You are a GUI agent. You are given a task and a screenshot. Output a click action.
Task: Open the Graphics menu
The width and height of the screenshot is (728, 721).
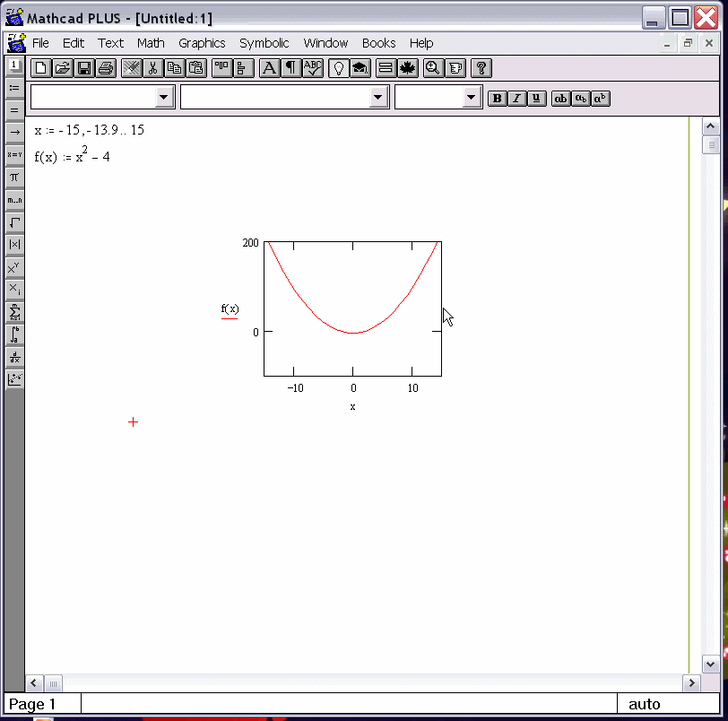tap(202, 43)
